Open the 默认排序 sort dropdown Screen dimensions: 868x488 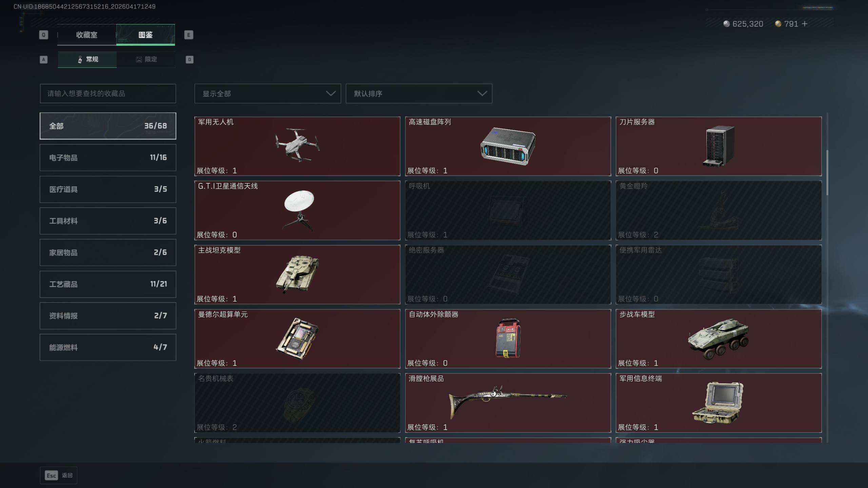[419, 94]
